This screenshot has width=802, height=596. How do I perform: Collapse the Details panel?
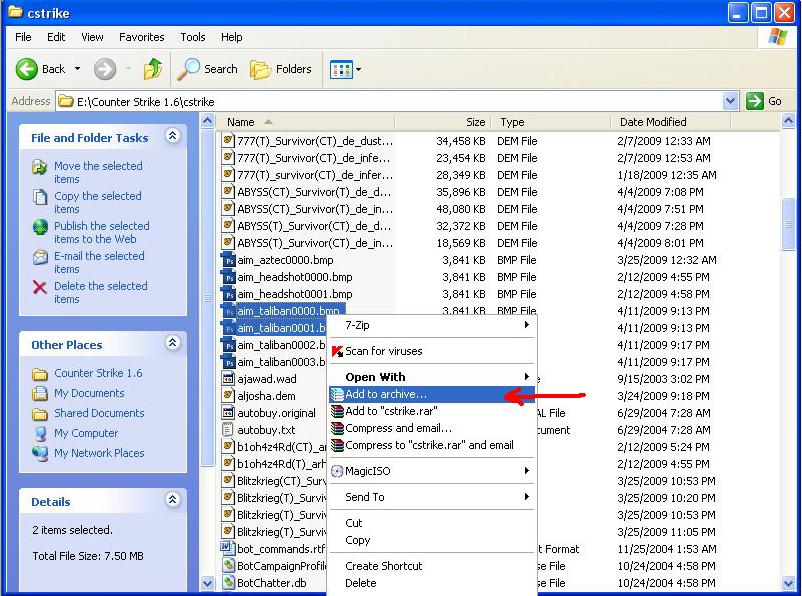(x=173, y=500)
